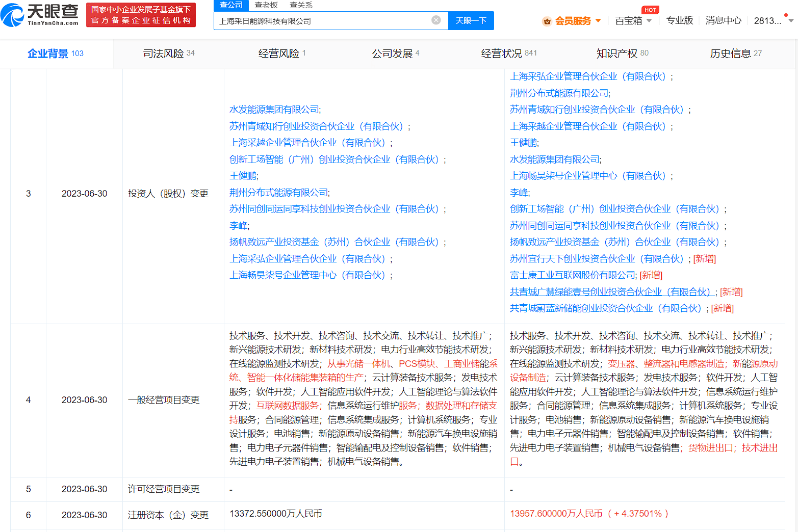The image size is (798, 532).
Task: Open 水发能源集团有限公司 in the left investor list
Action: coord(274,110)
